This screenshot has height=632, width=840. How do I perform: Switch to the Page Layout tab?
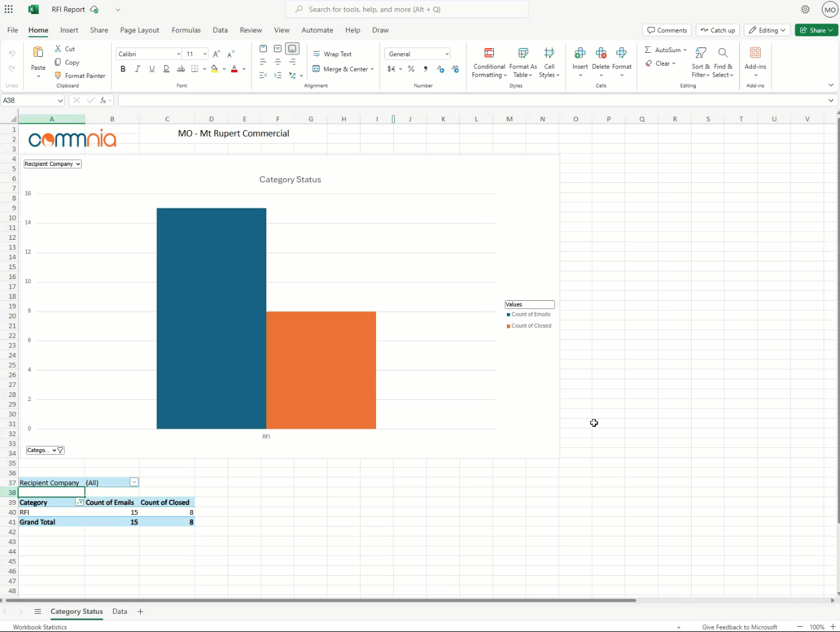pos(140,30)
